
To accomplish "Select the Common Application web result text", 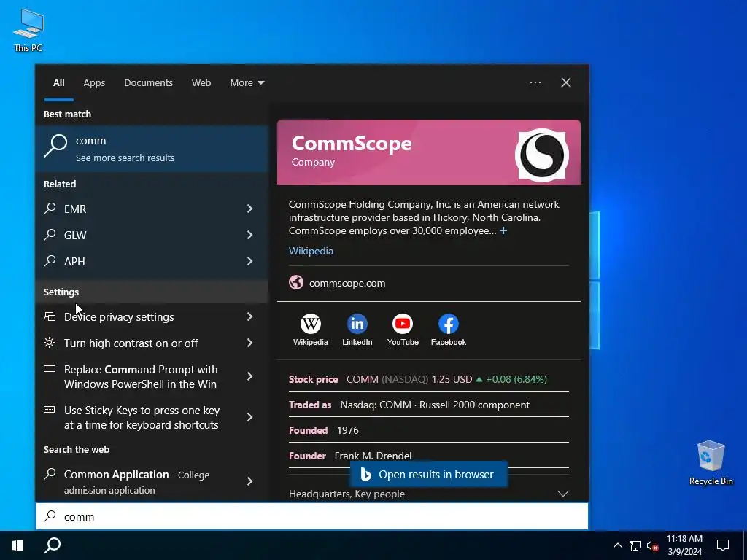I will coord(136,482).
